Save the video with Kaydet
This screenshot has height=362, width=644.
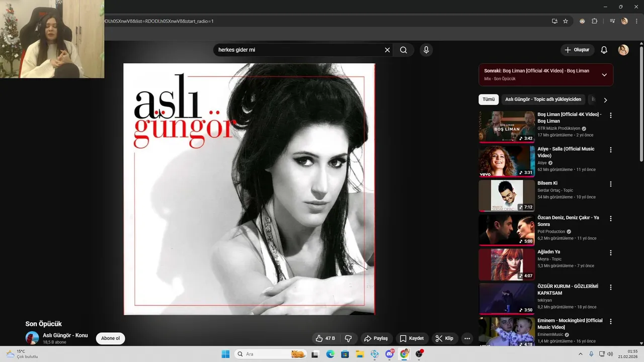[412, 338]
